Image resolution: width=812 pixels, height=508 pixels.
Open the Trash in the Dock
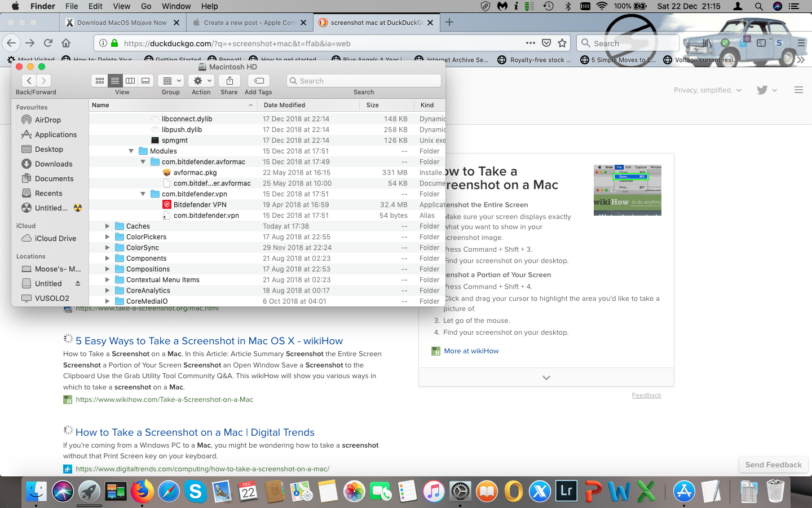[775, 492]
